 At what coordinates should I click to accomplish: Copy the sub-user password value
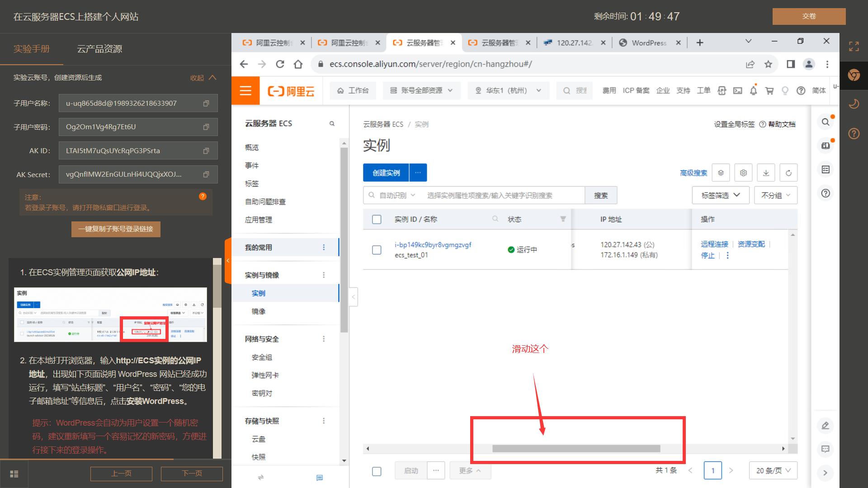206,127
